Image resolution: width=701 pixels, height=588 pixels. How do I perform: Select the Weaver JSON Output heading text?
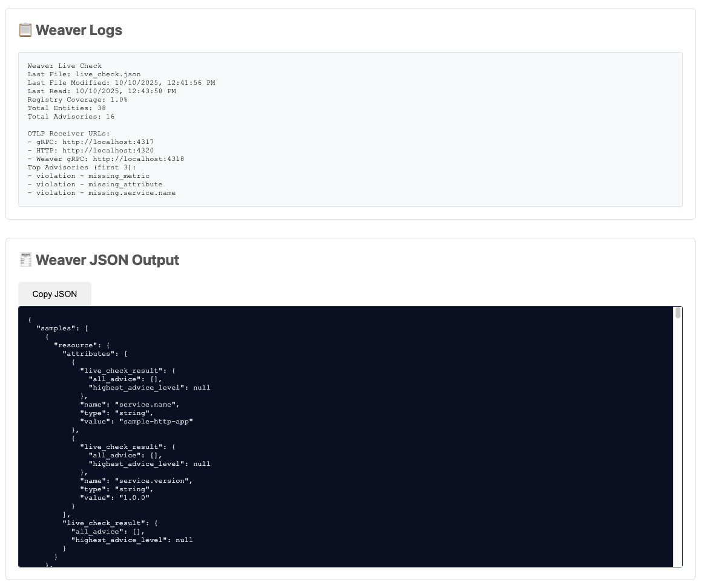(x=107, y=260)
